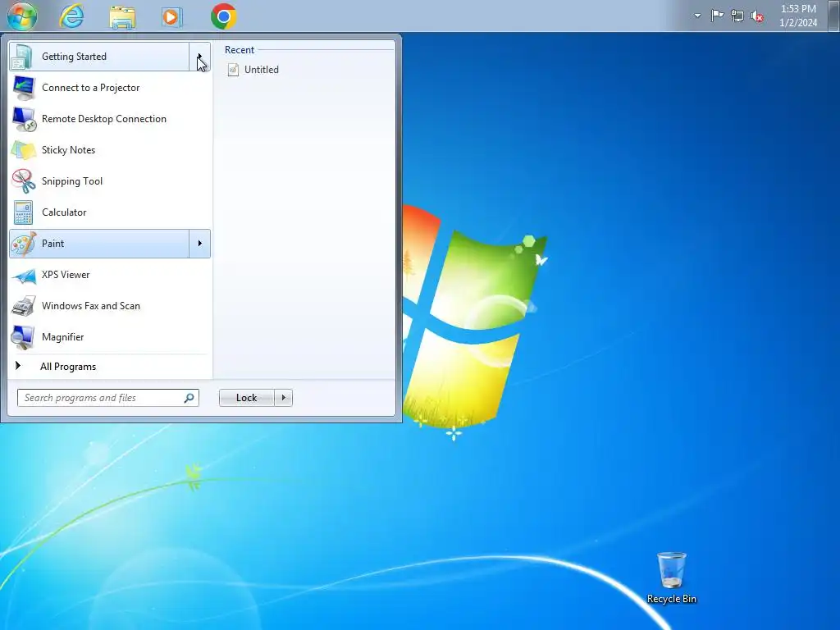Choose the Snipping Tool label
This screenshot has height=630, width=840.
click(x=72, y=181)
